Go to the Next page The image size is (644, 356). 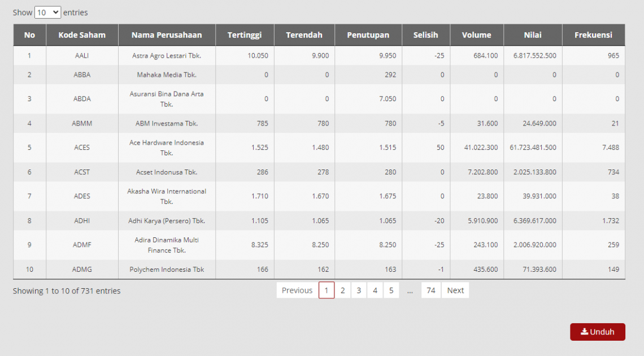click(x=455, y=290)
